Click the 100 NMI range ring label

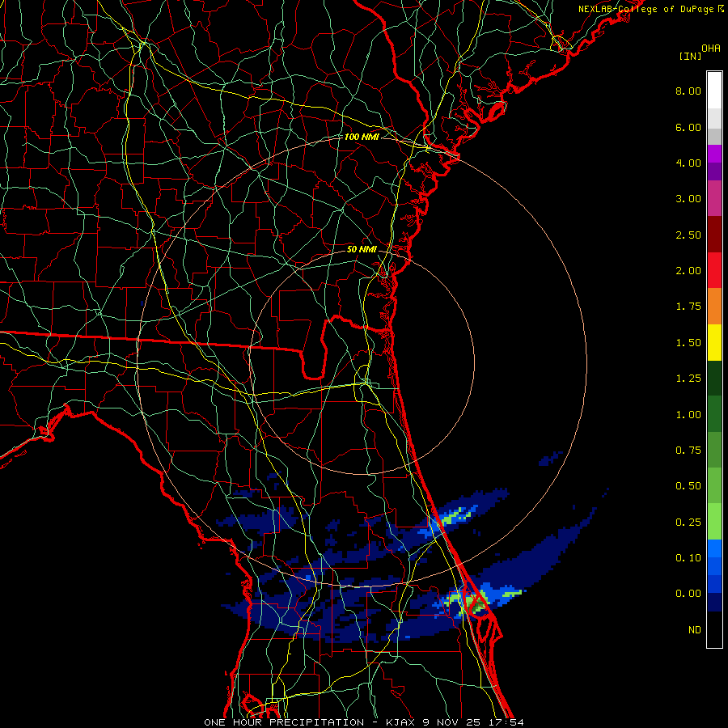click(362, 137)
